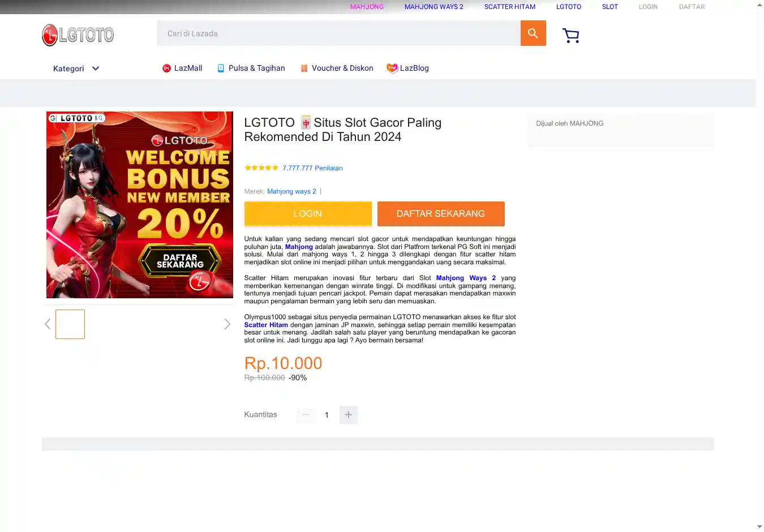The height and width of the screenshot is (532, 764).
Task: Expand the Kategori dropdown chevron
Action: (x=96, y=68)
